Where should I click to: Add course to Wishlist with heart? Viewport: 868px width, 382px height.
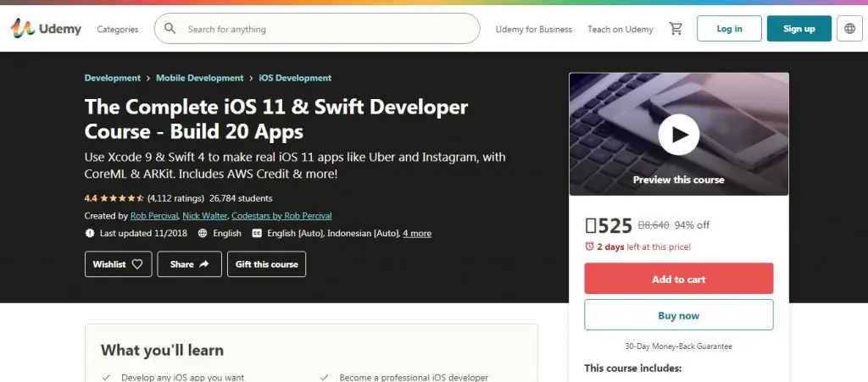pos(119,264)
